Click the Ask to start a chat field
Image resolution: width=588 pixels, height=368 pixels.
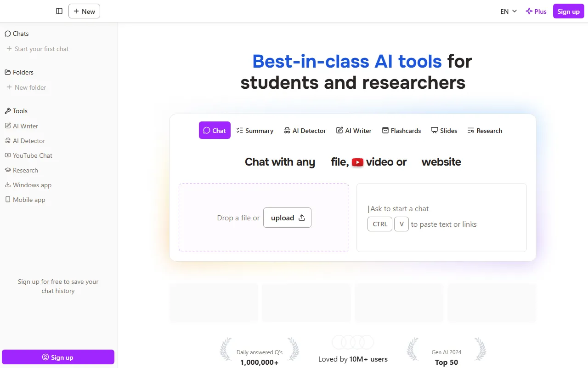point(441,209)
